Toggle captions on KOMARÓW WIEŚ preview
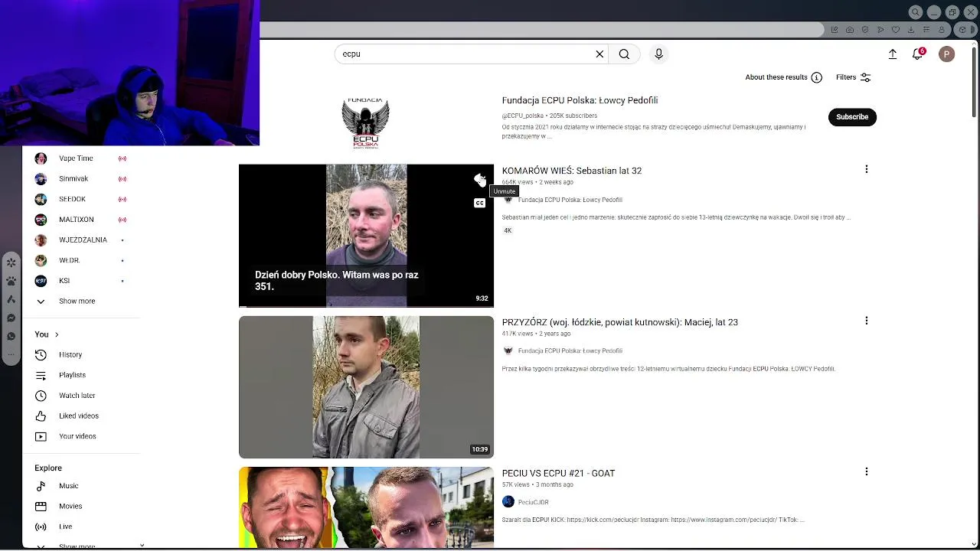The width and height of the screenshot is (980, 551). 480,203
